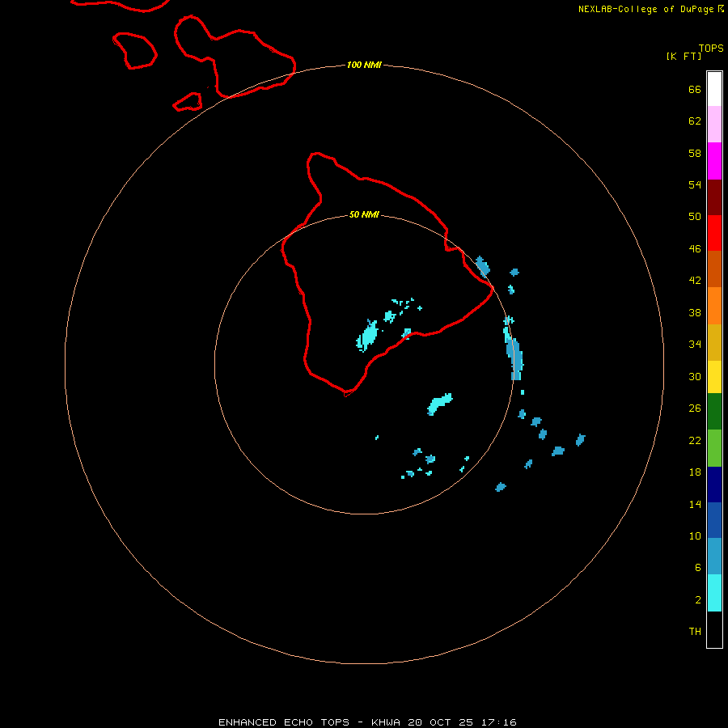Click the 2 legend value
The image size is (728, 728).
click(698, 600)
